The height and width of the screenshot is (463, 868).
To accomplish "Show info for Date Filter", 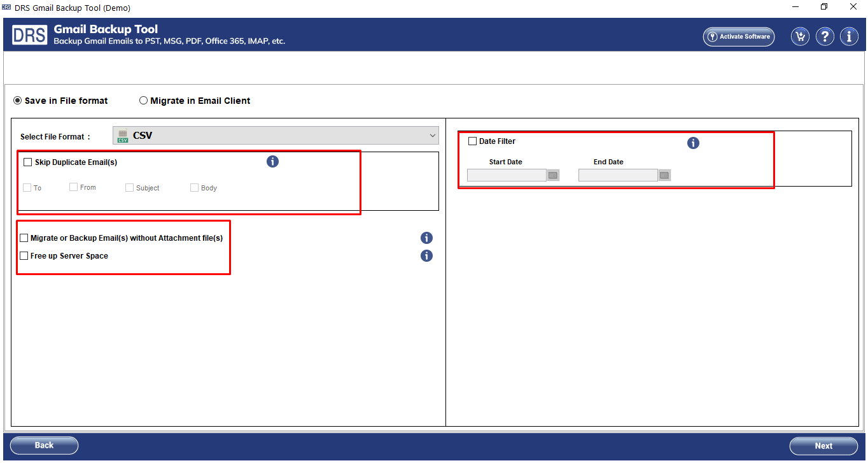I will point(693,143).
